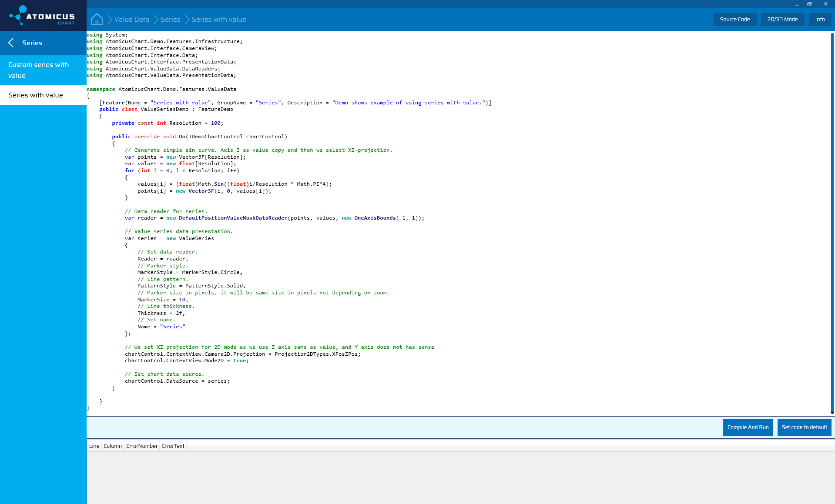Click the home icon in the breadcrumb
835x504 pixels.
[x=97, y=19]
